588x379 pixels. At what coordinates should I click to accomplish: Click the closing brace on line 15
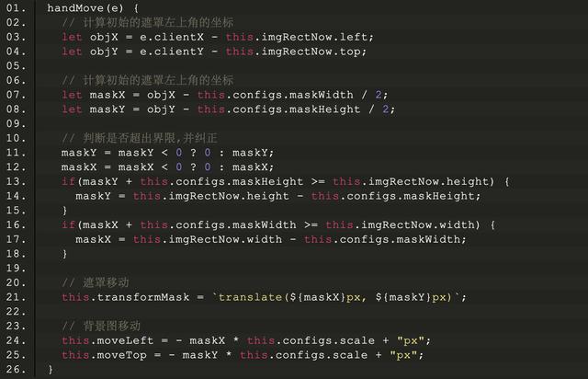64,211
